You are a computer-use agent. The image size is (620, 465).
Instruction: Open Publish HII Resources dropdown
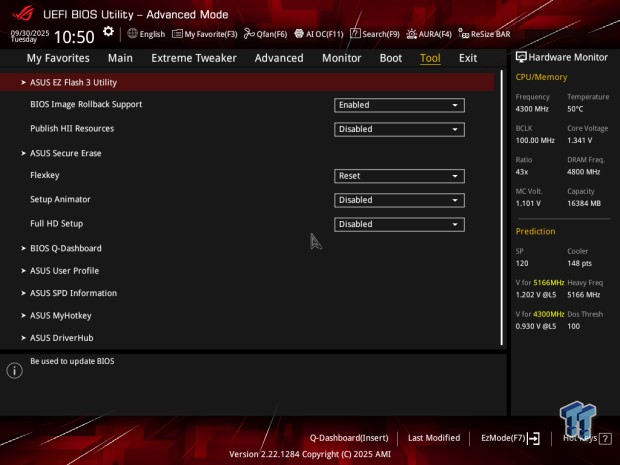click(399, 129)
